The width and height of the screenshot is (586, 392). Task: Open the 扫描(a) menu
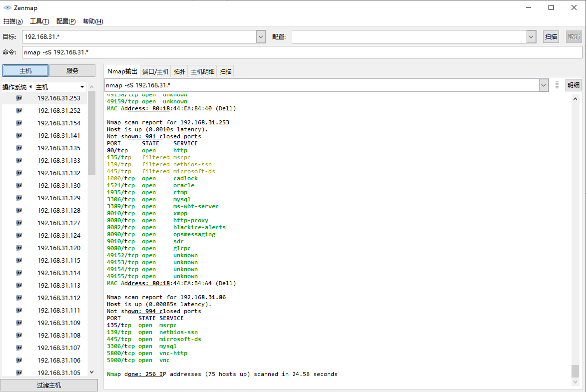pos(13,21)
